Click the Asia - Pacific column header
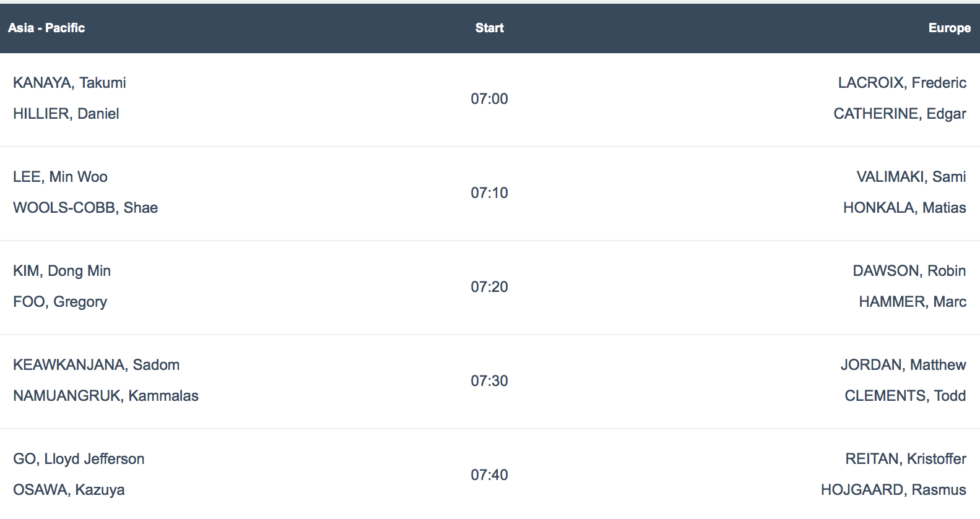This screenshot has height=519, width=980. (46, 28)
